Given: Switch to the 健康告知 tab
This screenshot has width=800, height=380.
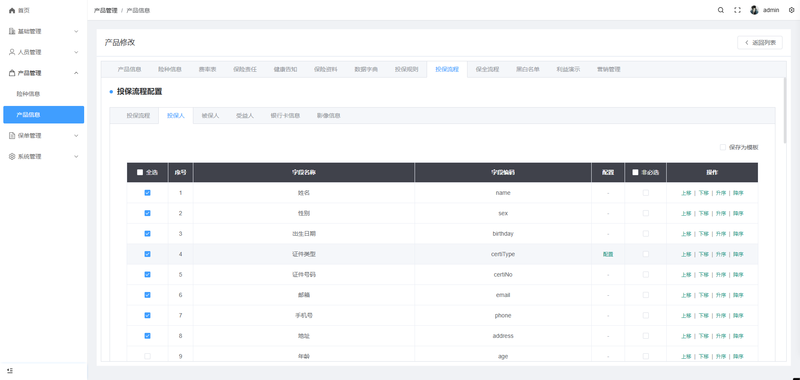Looking at the screenshot, I should coord(285,69).
